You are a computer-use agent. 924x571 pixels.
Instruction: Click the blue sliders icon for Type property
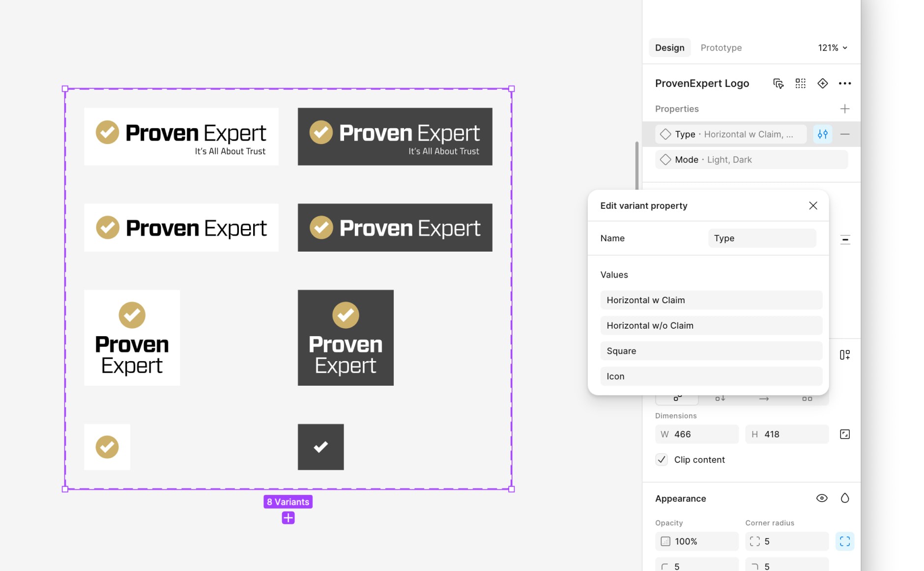(x=823, y=134)
